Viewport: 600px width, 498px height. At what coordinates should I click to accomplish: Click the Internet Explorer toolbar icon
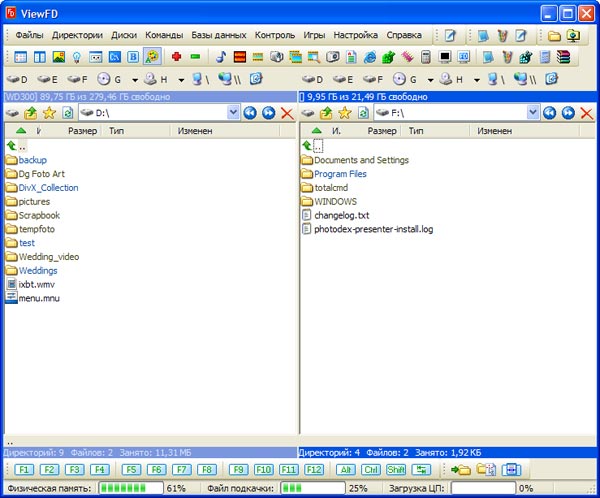(370, 57)
